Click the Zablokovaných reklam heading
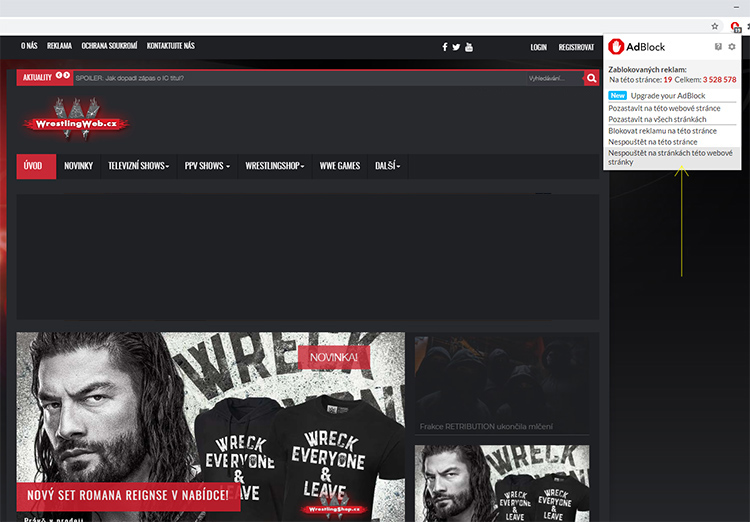This screenshot has width=750, height=522. click(x=647, y=69)
